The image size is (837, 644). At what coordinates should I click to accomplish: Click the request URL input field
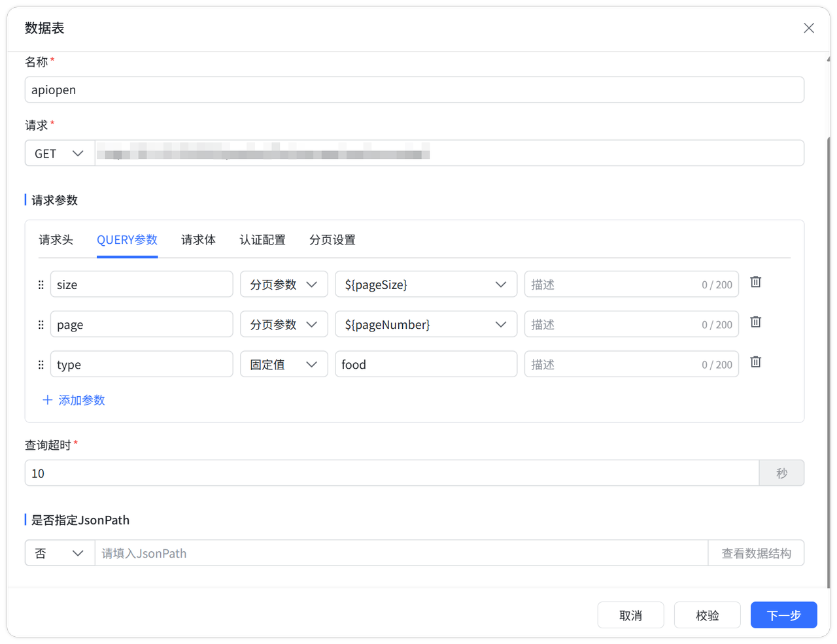pyautogui.click(x=450, y=153)
